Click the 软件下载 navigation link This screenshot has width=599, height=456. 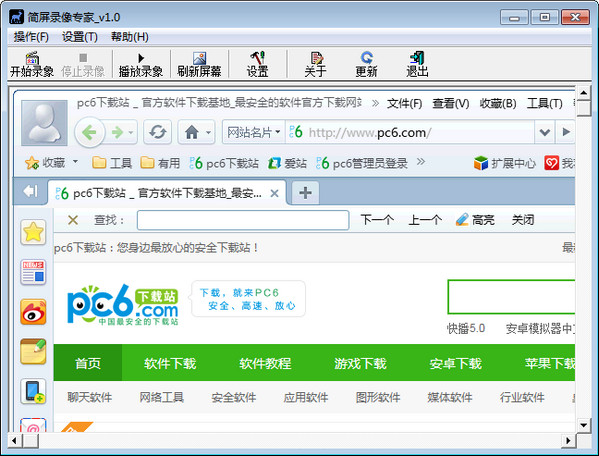(x=170, y=363)
